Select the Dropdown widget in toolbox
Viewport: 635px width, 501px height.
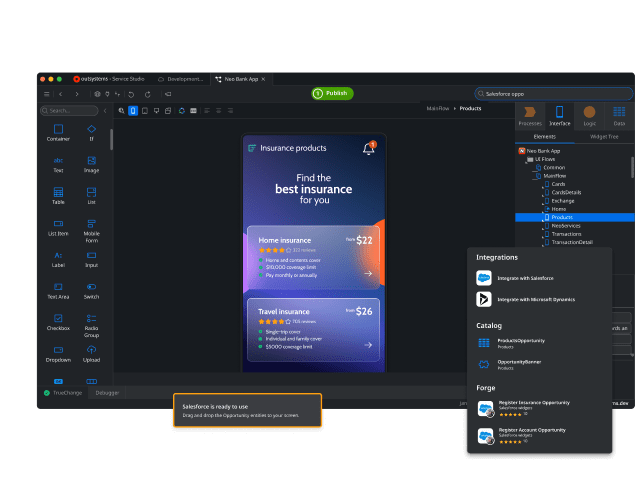58,349
